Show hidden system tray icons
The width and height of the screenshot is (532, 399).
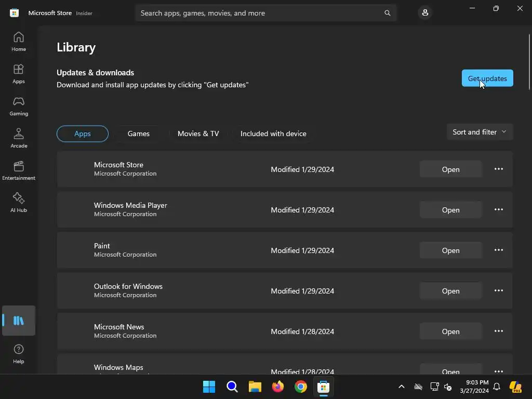pos(402,387)
